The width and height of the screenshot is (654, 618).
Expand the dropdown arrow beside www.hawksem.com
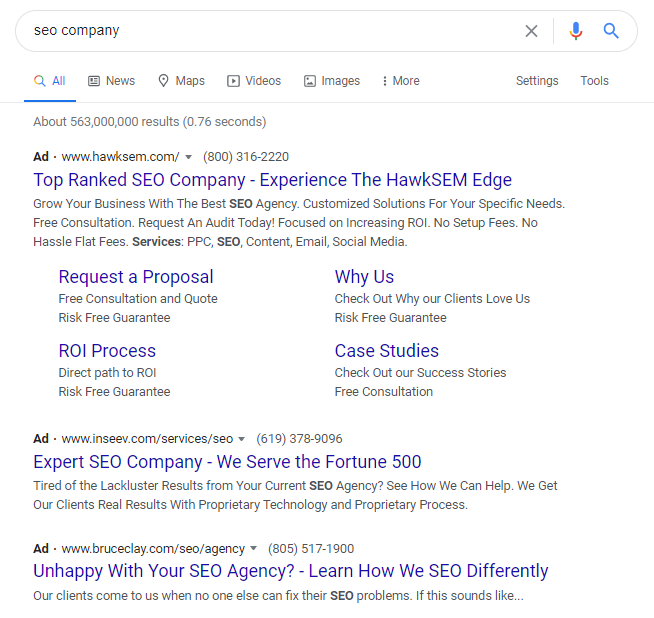point(188,157)
